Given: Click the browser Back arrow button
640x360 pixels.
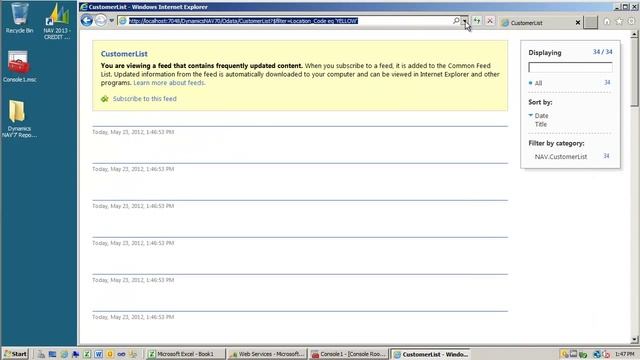Looking at the screenshot, I should click(87, 20).
